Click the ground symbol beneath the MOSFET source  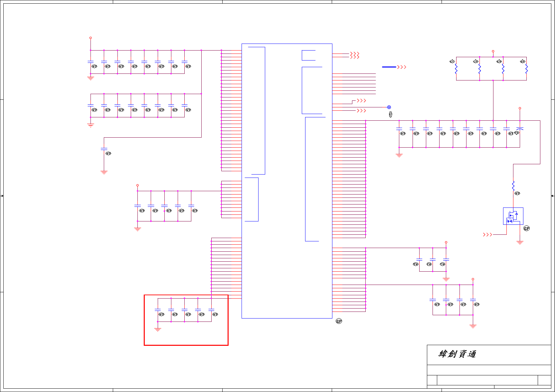pyautogui.click(x=520, y=243)
